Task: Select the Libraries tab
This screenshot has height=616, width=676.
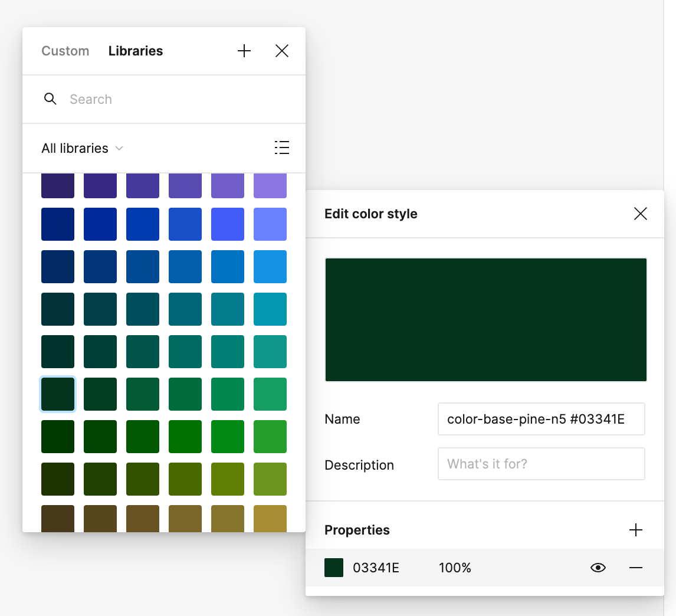Action: point(135,51)
